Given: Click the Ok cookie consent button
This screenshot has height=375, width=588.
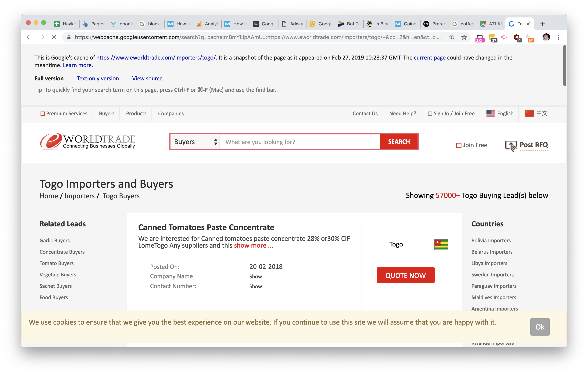Looking at the screenshot, I should (540, 326).
